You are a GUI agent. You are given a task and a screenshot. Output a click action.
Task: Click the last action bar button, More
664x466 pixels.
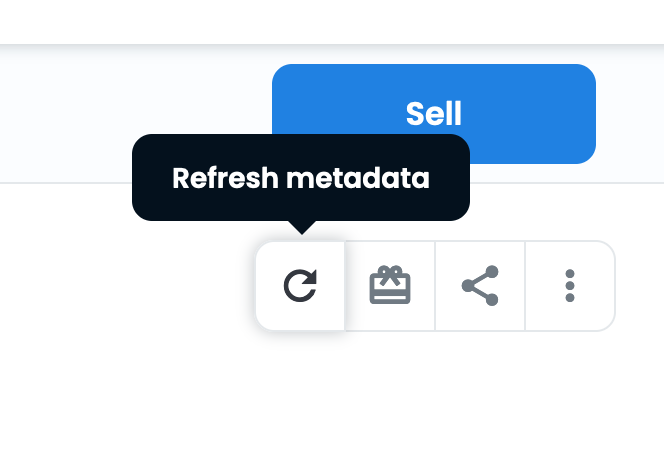(x=570, y=286)
